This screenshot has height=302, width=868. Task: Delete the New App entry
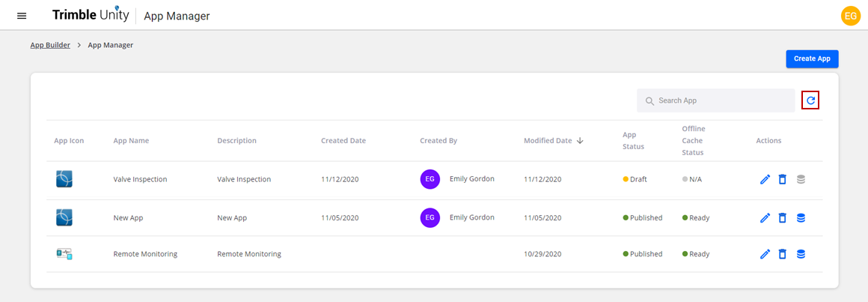click(782, 218)
